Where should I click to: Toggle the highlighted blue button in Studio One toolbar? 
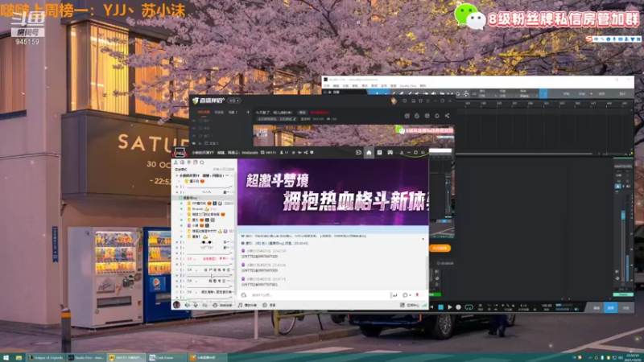(543, 93)
